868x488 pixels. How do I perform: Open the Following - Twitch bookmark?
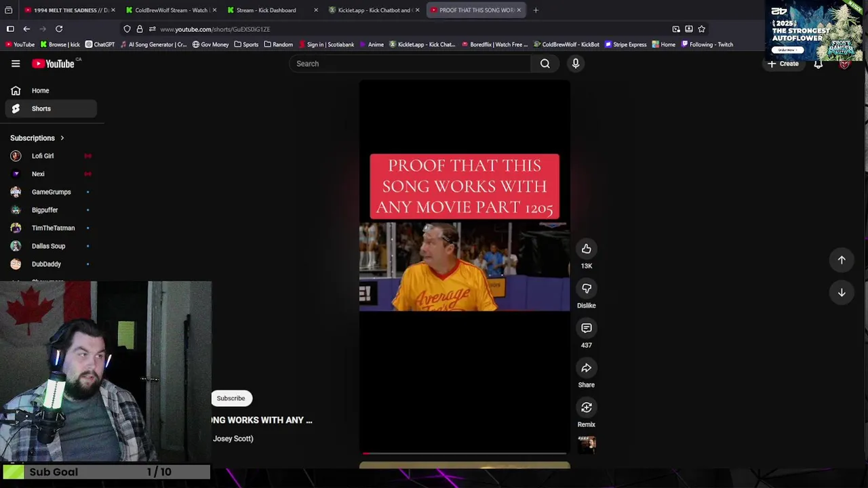click(x=708, y=45)
